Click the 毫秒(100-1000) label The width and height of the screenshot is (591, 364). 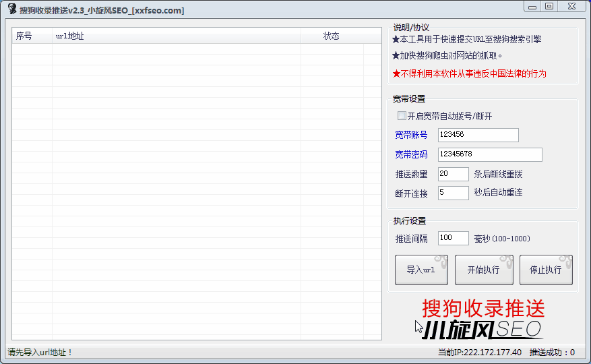pos(502,239)
